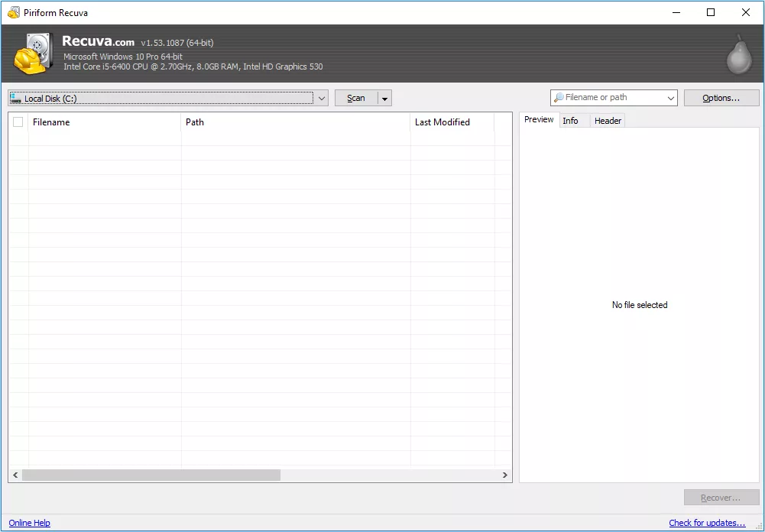Click the horizontal scrollbar thumb
The height and width of the screenshot is (532, 765).
[x=151, y=475]
